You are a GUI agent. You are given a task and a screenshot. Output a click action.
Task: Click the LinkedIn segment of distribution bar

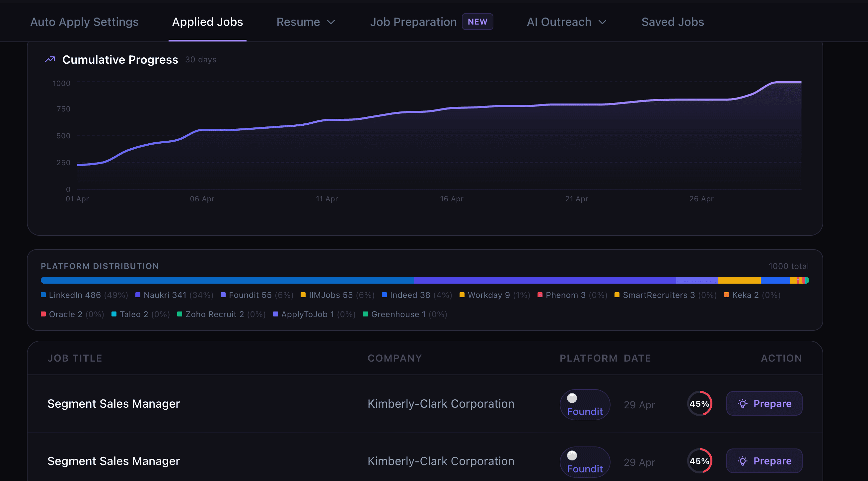click(x=227, y=280)
